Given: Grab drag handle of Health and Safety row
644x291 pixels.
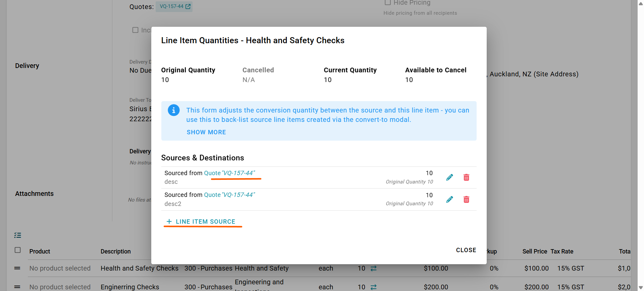Looking at the screenshot, I should [17, 268].
